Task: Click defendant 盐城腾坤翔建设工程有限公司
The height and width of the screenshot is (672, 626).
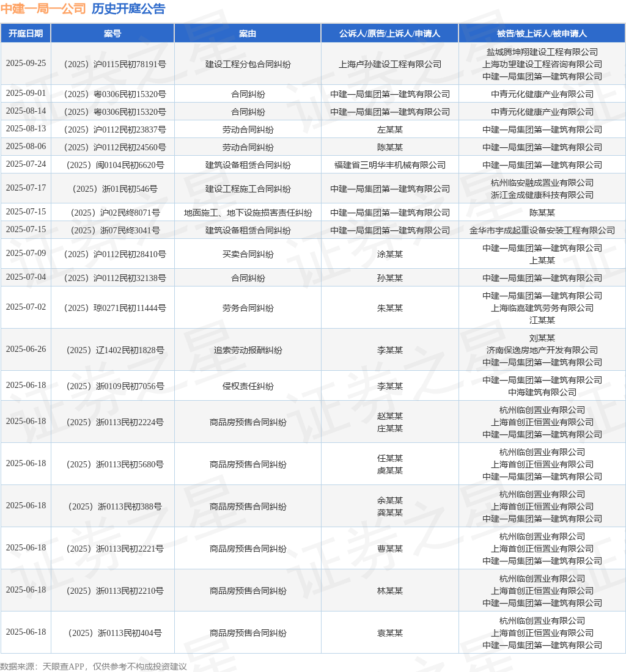Action: tap(542, 52)
